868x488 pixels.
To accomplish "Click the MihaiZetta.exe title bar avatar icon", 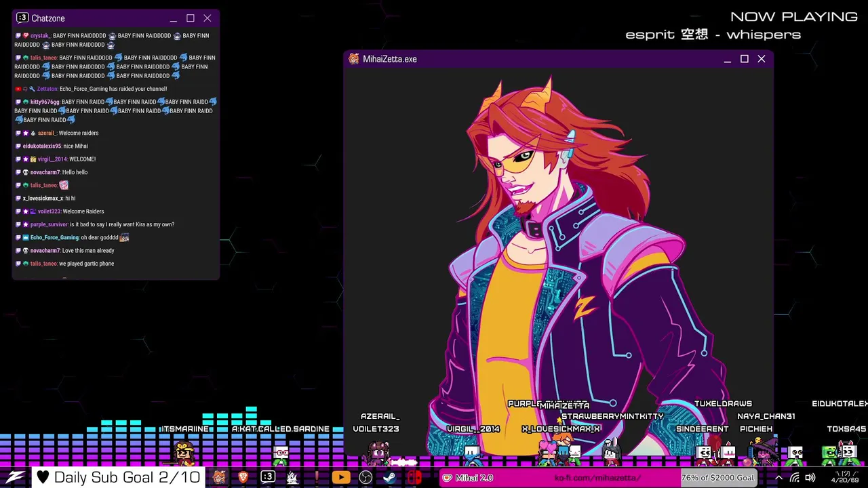I will [x=353, y=59].
